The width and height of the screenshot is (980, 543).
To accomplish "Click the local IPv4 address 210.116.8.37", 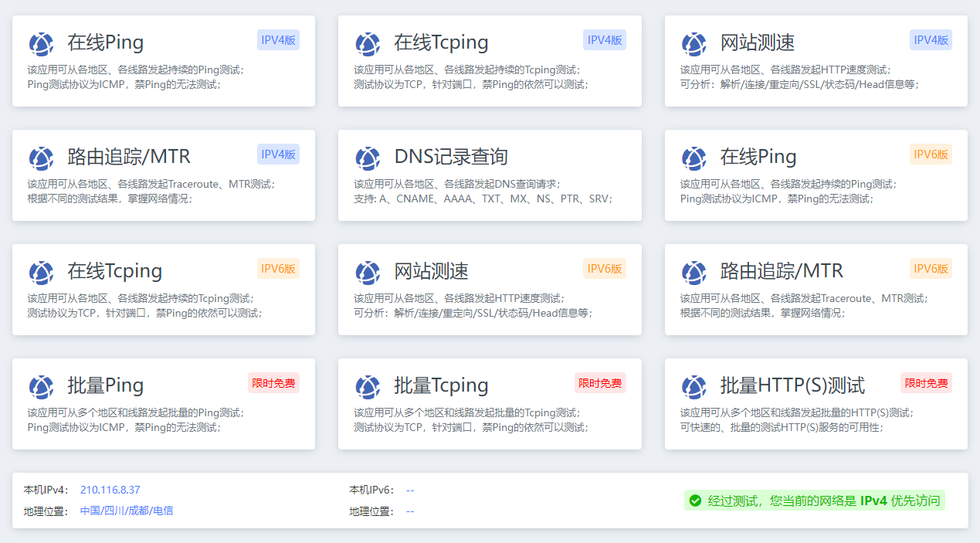I will (110, 490).
